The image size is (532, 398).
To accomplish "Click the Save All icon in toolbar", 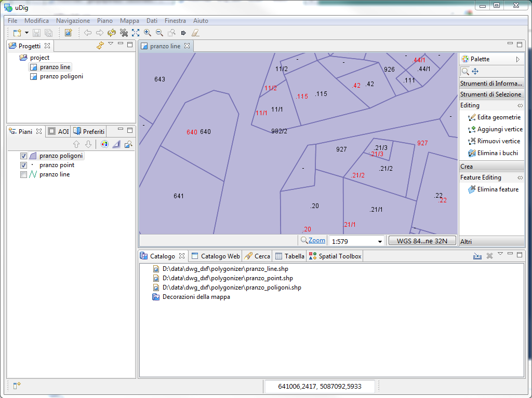I will coord(48,33).
